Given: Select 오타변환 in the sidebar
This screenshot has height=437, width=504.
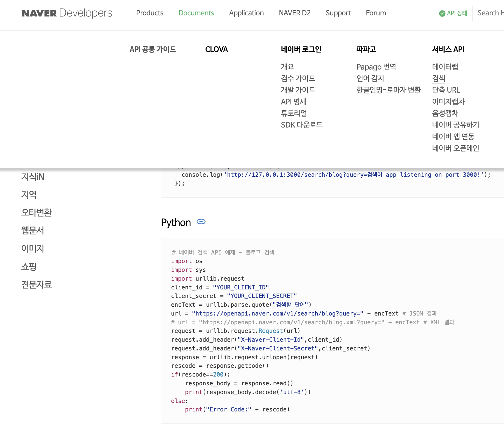Looking at the screenshot, I should [37, 212].
